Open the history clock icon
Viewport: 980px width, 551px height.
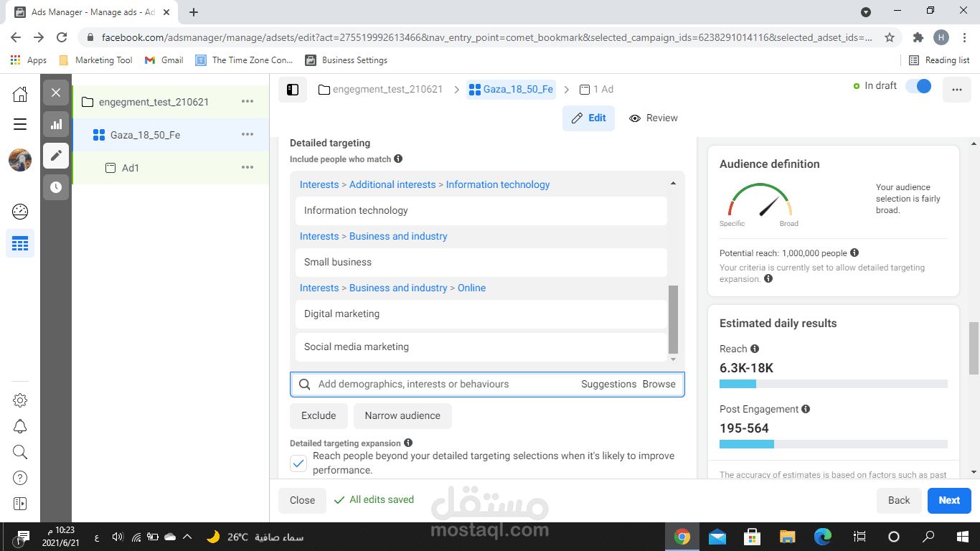point(56,187)
